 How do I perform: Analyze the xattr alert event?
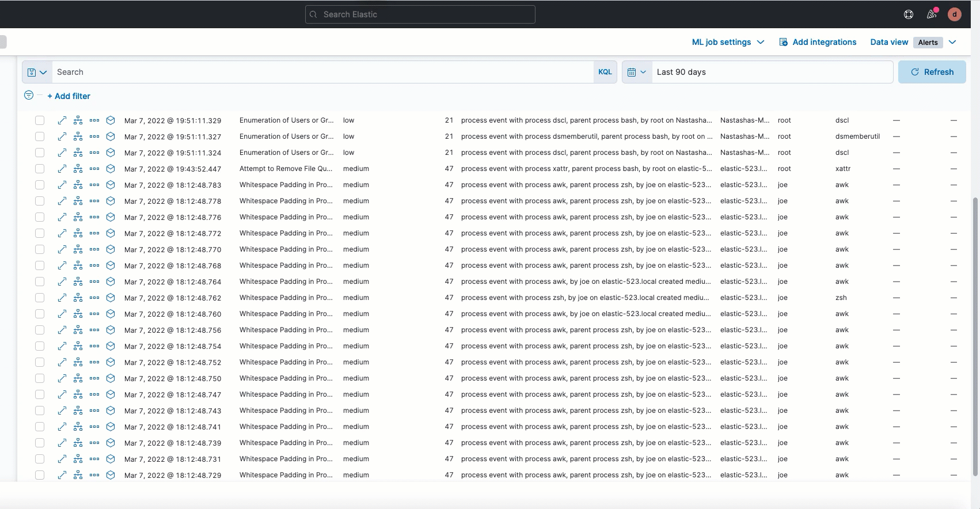(78, 169)
